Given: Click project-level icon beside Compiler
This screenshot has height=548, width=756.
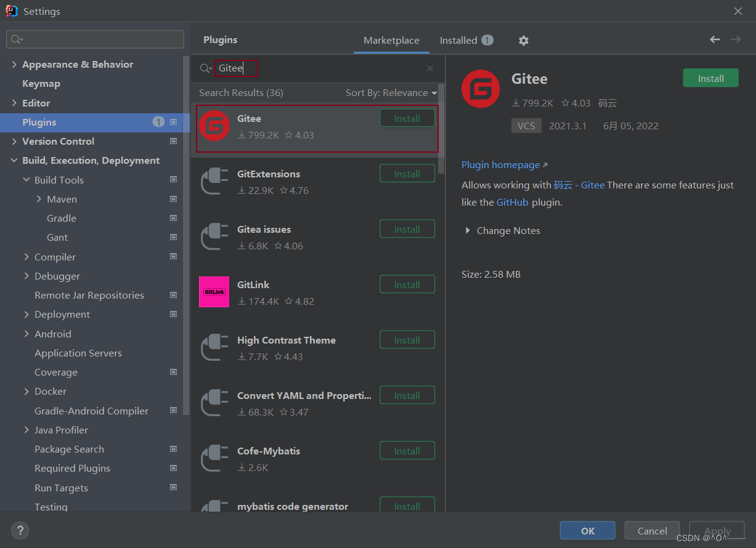Looking at the screenshot, I should [x=173, y=257].
